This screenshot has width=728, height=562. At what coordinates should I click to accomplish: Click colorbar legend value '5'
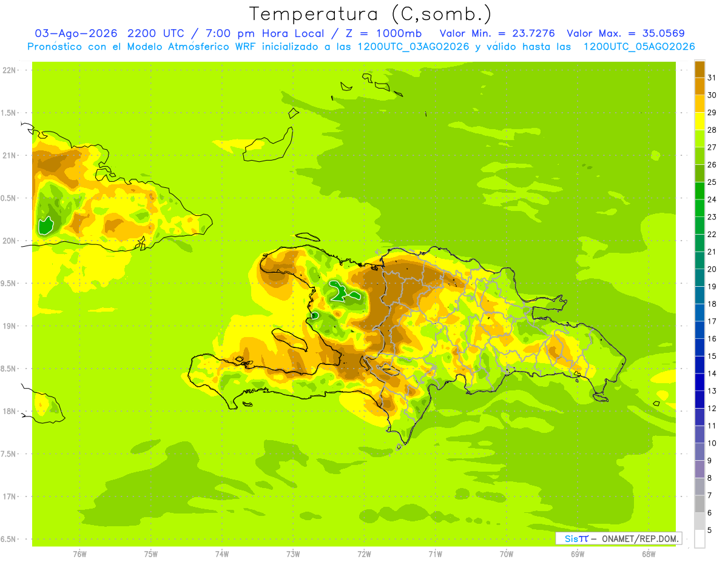pyautogui.click(x=709, y=530)
